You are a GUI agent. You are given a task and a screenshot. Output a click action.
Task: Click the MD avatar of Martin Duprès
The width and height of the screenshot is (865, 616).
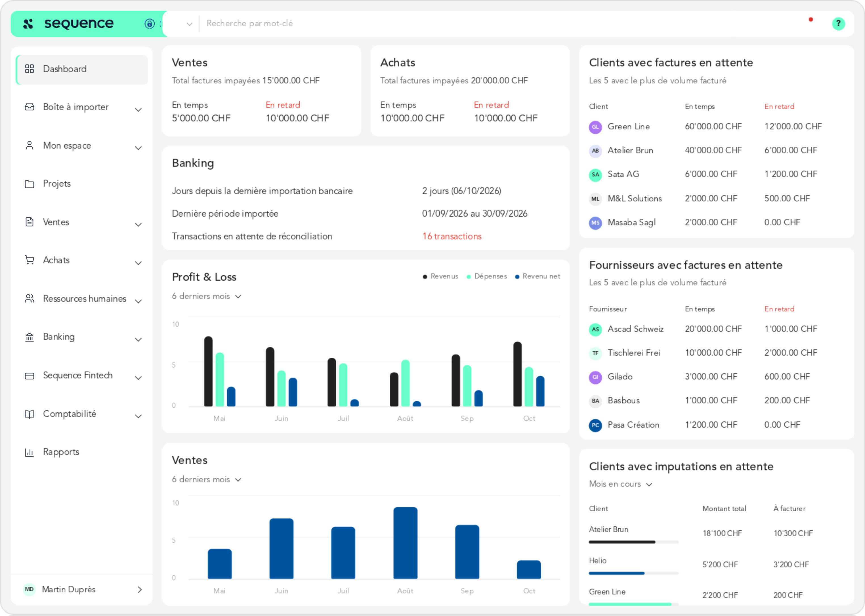pos(29,589)
